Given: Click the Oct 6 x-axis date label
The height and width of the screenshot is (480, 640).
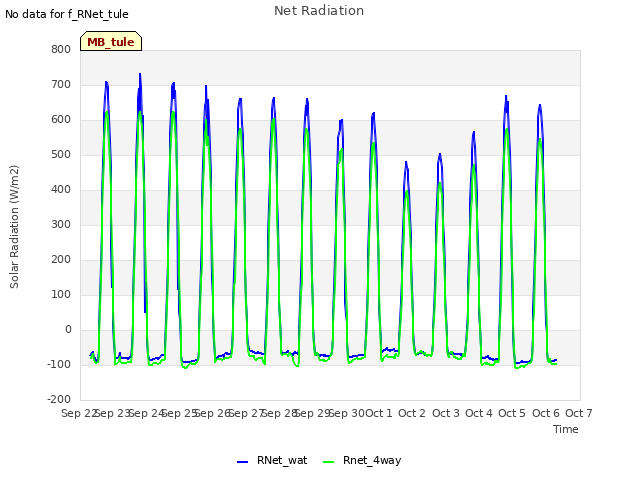Looking at the screenshot, I should point(546,413).
